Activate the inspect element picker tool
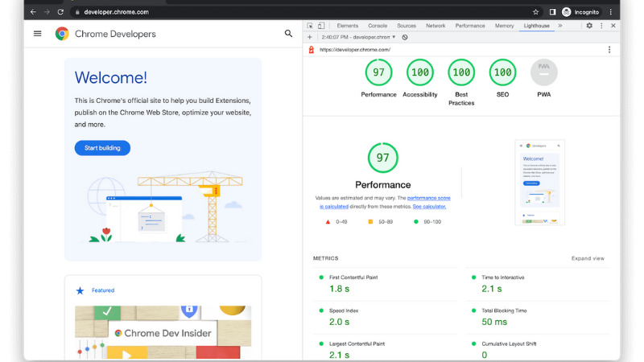 [x=310, y=26]
